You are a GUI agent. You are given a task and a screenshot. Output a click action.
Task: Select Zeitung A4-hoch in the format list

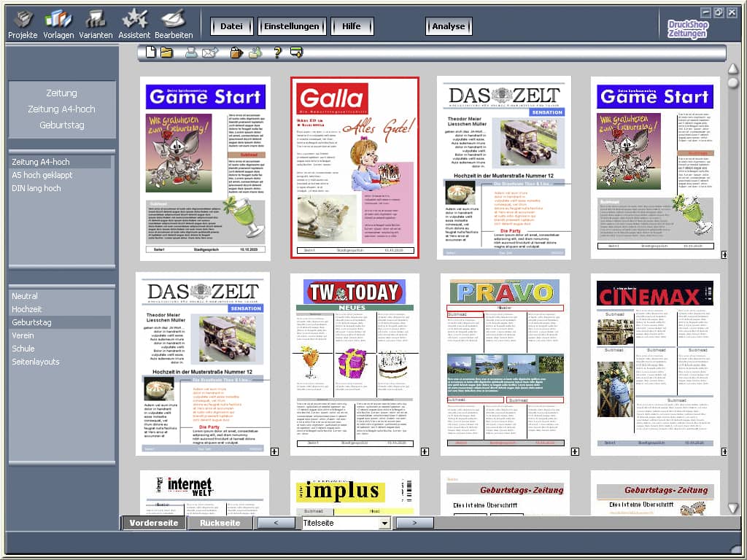tap(61, 162)
